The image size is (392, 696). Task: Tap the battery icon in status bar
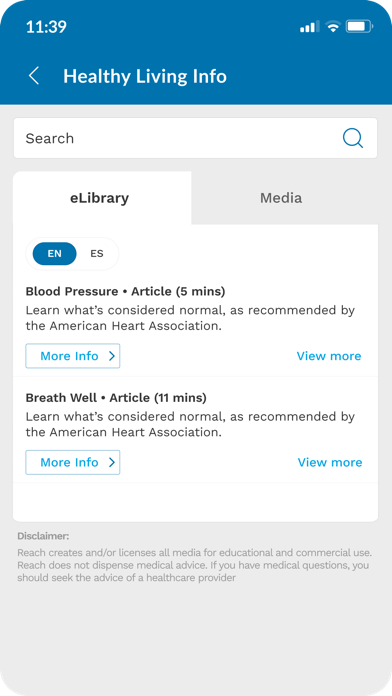coord(359,27)
